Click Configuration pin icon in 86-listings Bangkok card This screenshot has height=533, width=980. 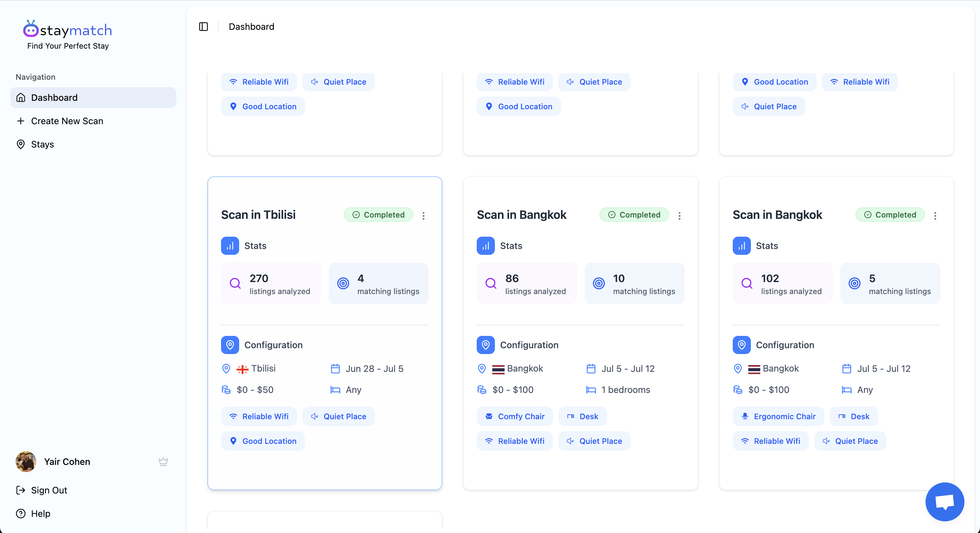[486, 345]
